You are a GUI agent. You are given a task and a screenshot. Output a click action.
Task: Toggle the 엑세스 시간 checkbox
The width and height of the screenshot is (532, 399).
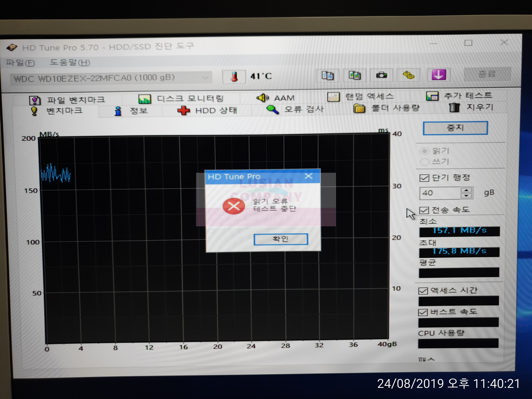click(x=423, y=291)
